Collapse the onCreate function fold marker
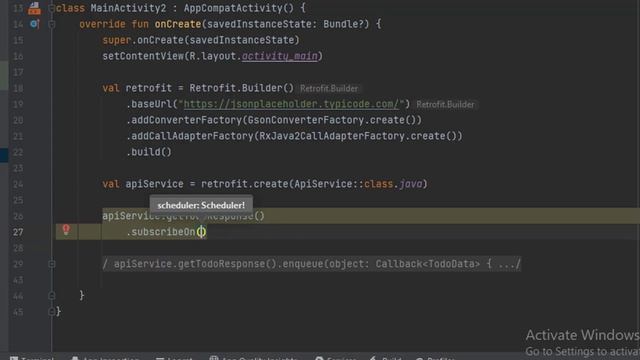Viewport: 640px width, 360px height. coord(52,24)
